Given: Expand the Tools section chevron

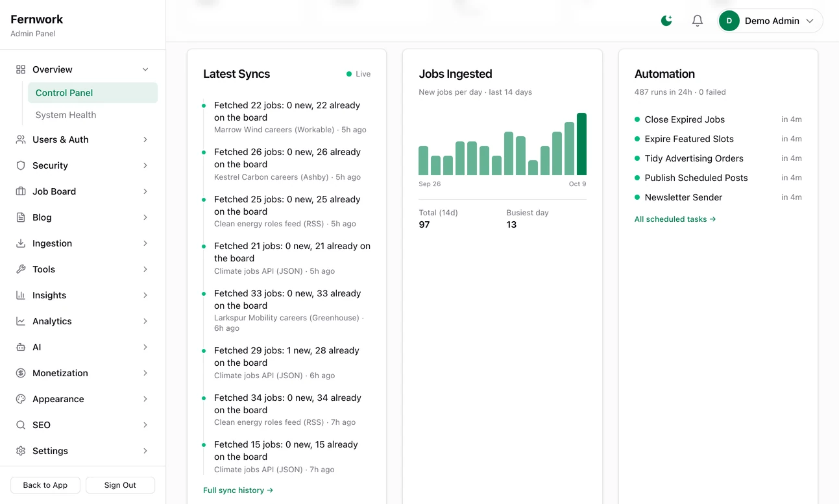Looking at the screenshot, I should 145,269.
